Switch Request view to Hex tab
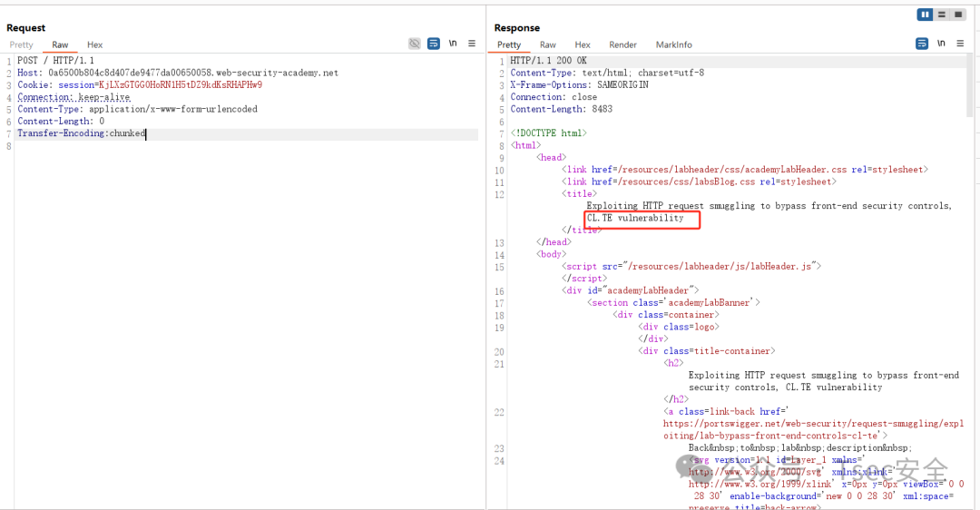The image size is (980, 510). pyautogui.click(x=94, y=45)
